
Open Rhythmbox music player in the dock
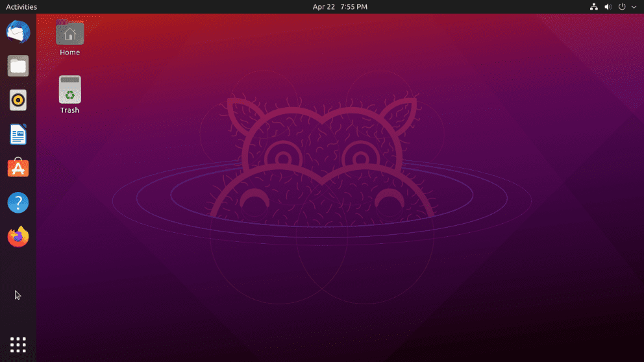tap(18, 100)
